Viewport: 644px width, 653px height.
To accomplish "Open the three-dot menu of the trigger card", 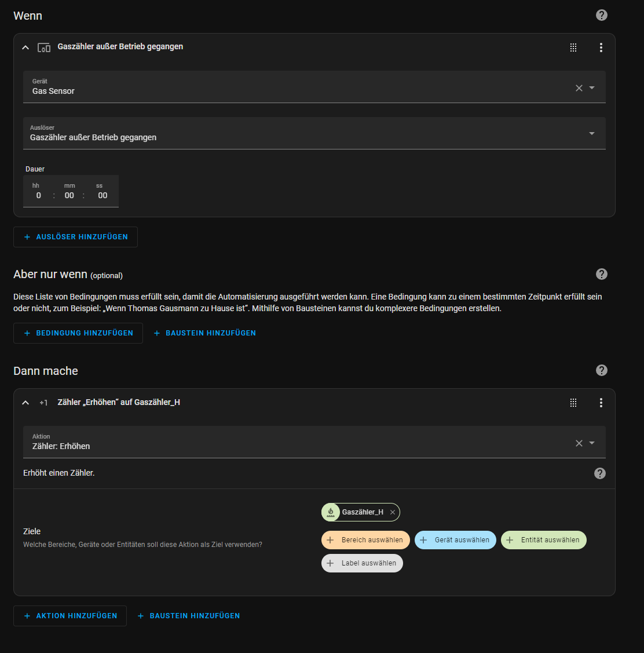I will (x=601, y=48).
